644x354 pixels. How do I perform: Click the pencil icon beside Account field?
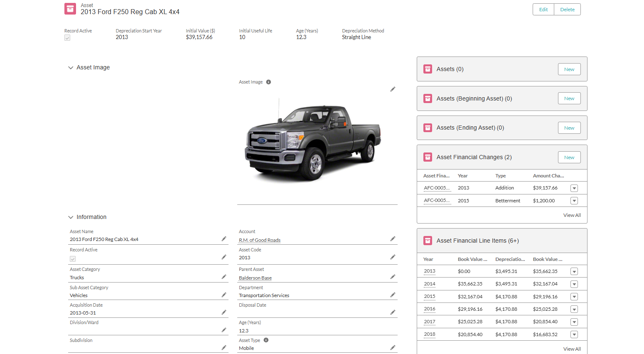pyautogui.click(x=393, y=238)
